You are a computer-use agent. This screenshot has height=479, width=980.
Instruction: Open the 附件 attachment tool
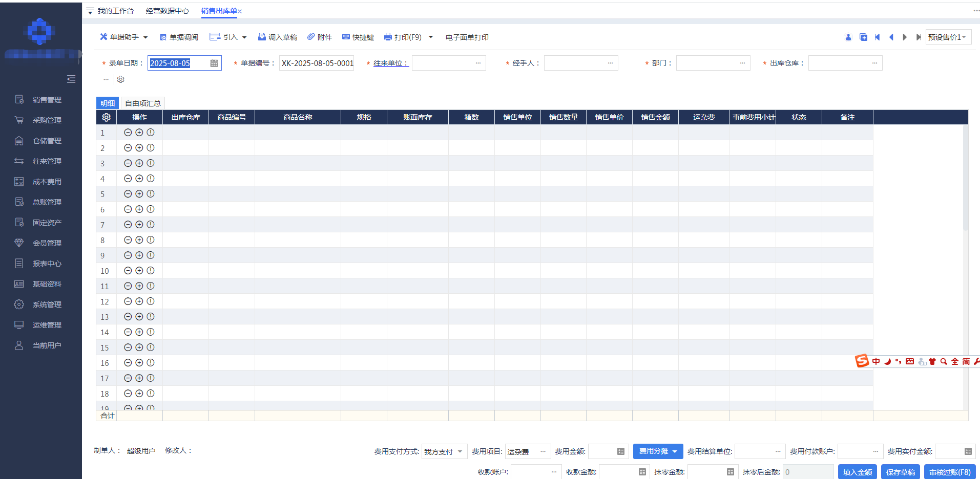click(320, 37)
